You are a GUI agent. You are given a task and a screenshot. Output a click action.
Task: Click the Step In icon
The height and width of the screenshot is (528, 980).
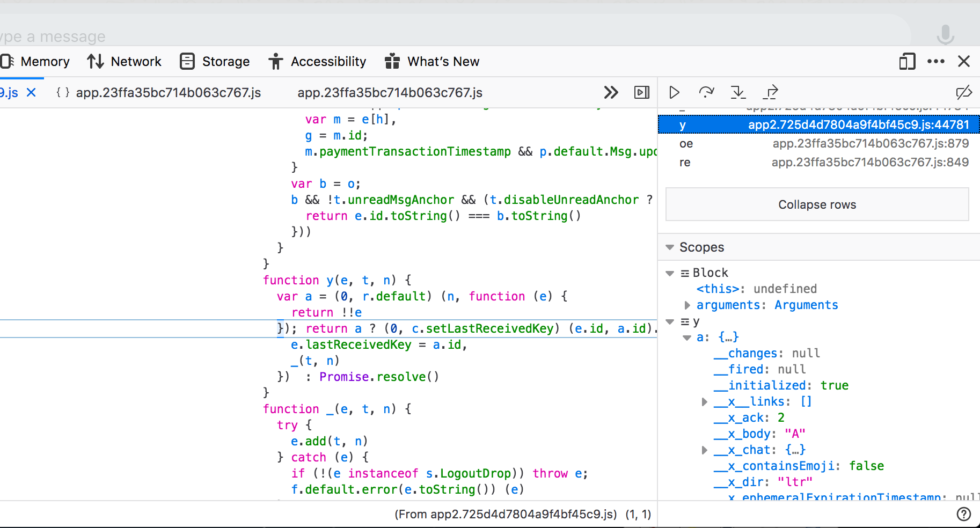pos(738,92)
